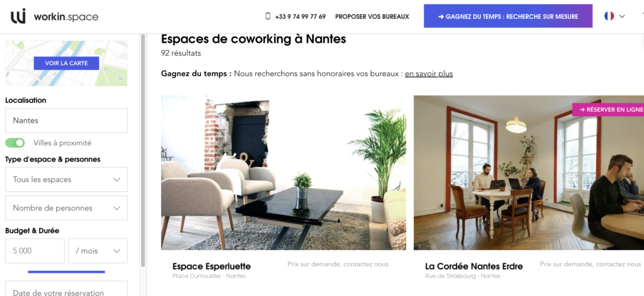Click the budget field showing 5 000
The height and width of the screenshot is (296, 644).
point(35,251)
